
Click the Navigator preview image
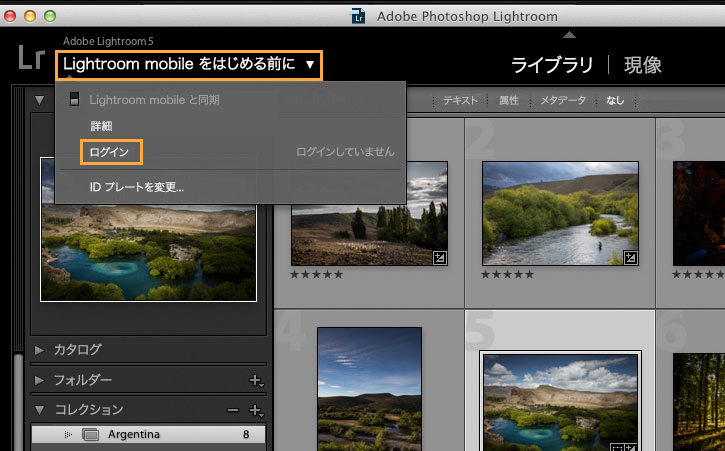(x=148, y=252)
